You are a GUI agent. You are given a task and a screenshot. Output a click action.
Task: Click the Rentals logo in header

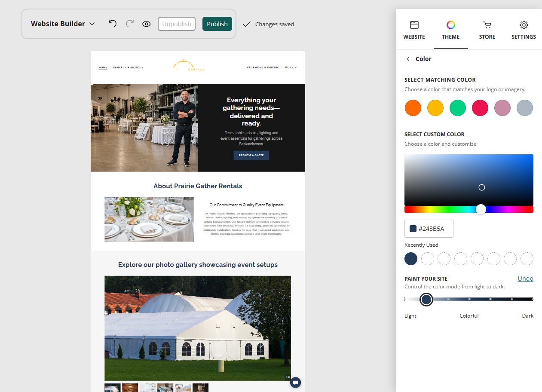click(189, 65)
